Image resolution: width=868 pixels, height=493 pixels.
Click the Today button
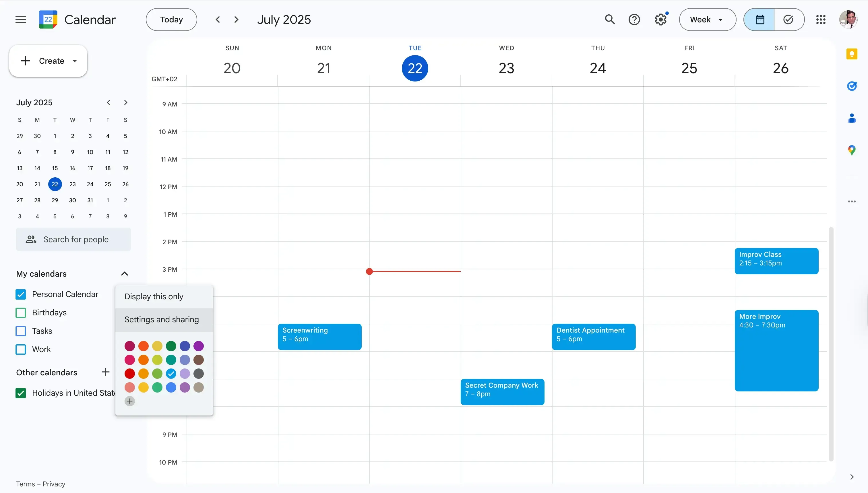(x=171, y=19)
